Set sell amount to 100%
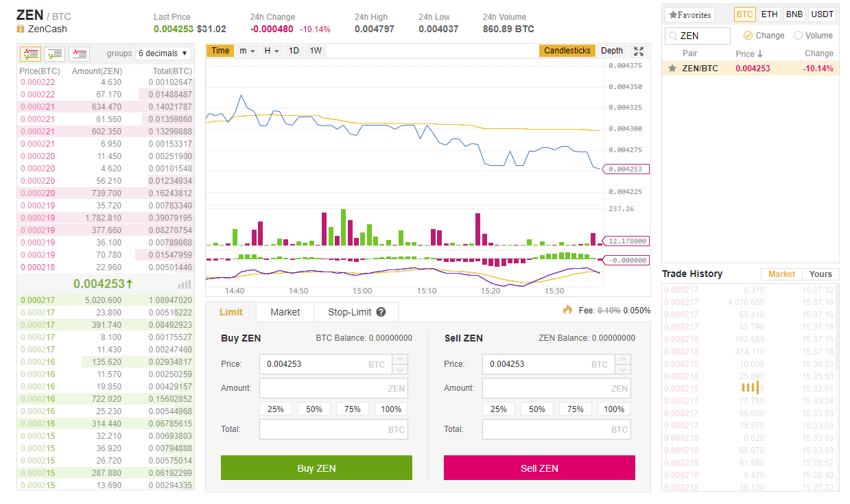The image size is (850, 504). point(614,409)
